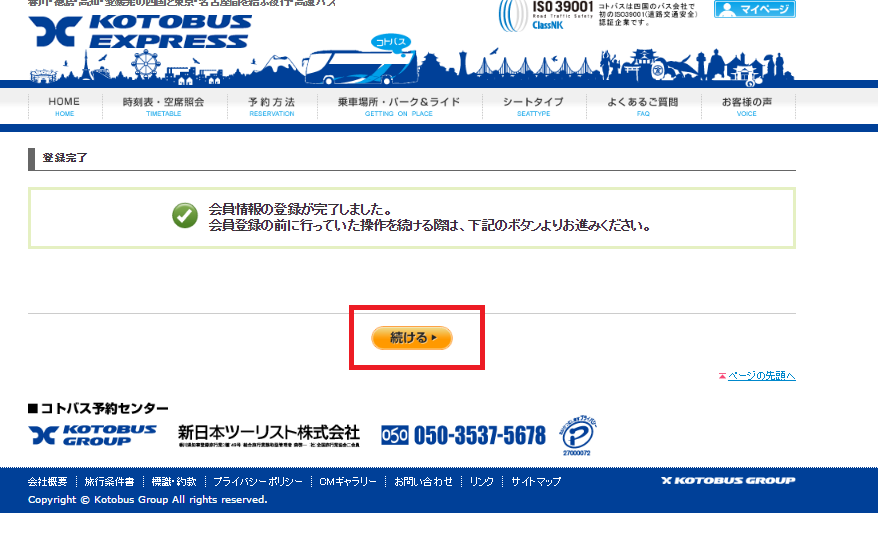The height and width of the screenshot is (557, 878).
Task: Click the orange 続ける button
Action: pyautogui.click(x=412, y=338)
